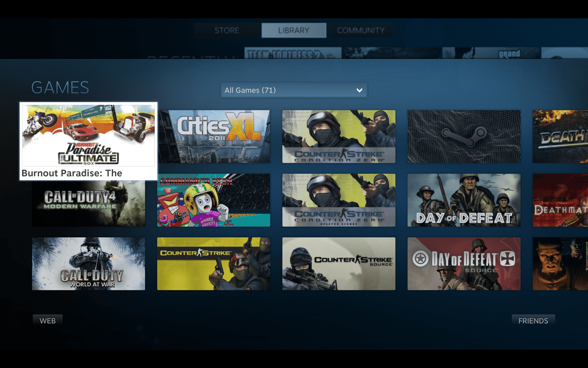Screen dimensions: 588x368
Task: Select the blank Steam logo placeholder tile
Action: pos(464,136)
